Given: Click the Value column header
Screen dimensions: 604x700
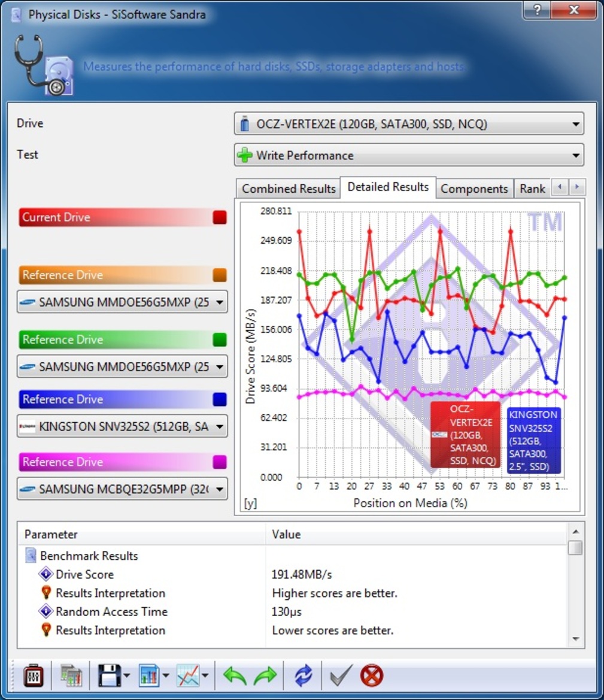Looking at the screenshot, I should click(x=416, y=534).
